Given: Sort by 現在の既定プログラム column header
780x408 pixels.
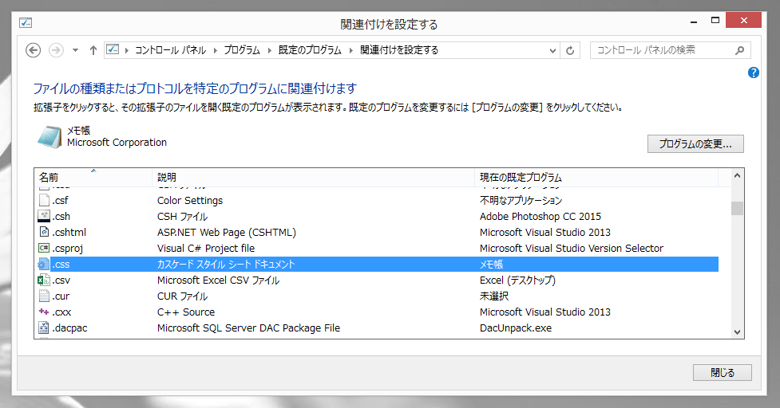Looking at the screenshot, I should [x=596, y=177].
